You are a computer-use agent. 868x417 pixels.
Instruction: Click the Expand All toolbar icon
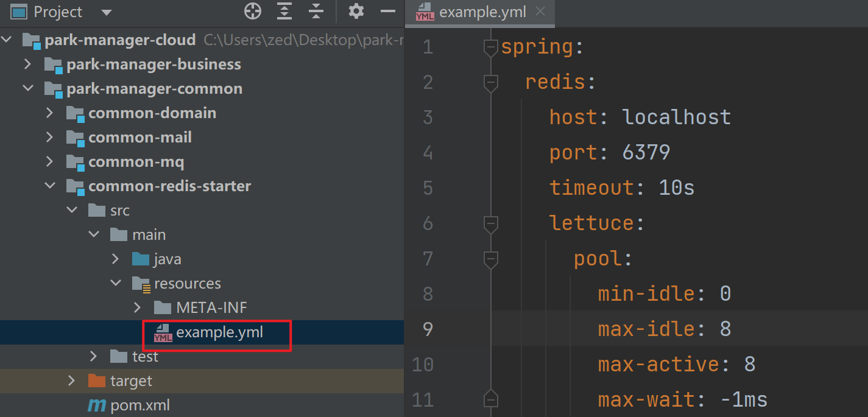[x=284, y=12]
